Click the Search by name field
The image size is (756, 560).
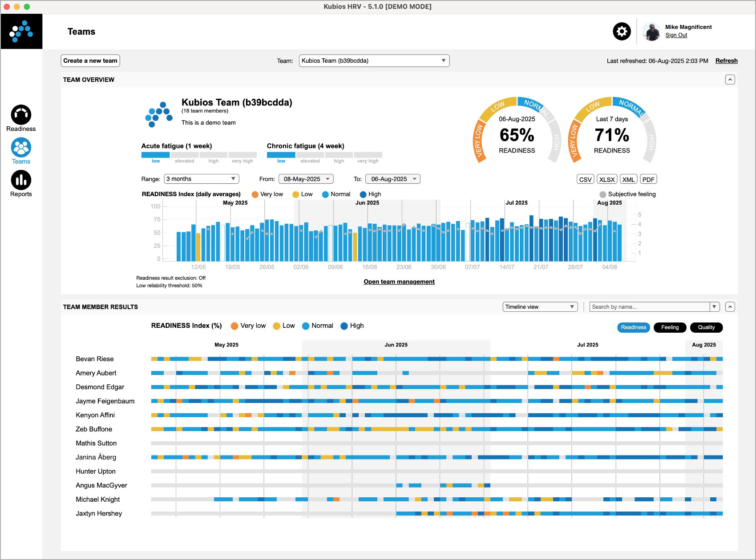(649, 307)
